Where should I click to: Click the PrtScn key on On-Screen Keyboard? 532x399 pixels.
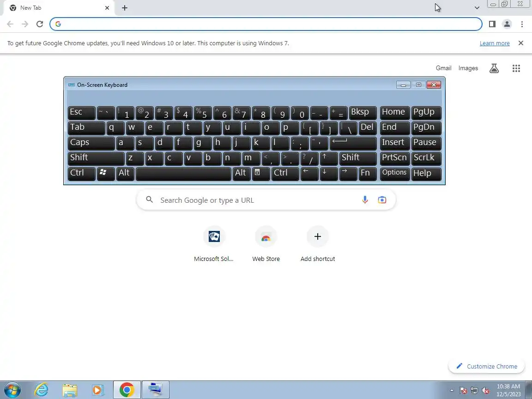click(x=395, y=158)
